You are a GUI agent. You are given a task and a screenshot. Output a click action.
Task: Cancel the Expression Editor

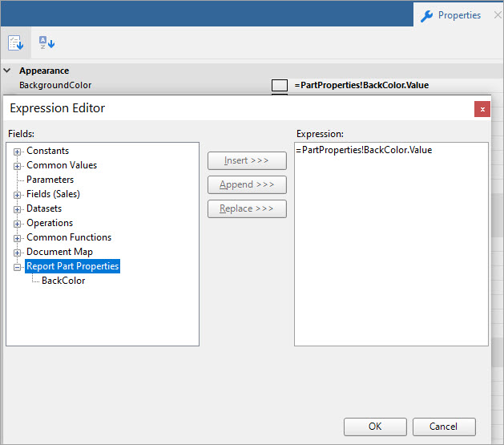click(444, 427)
